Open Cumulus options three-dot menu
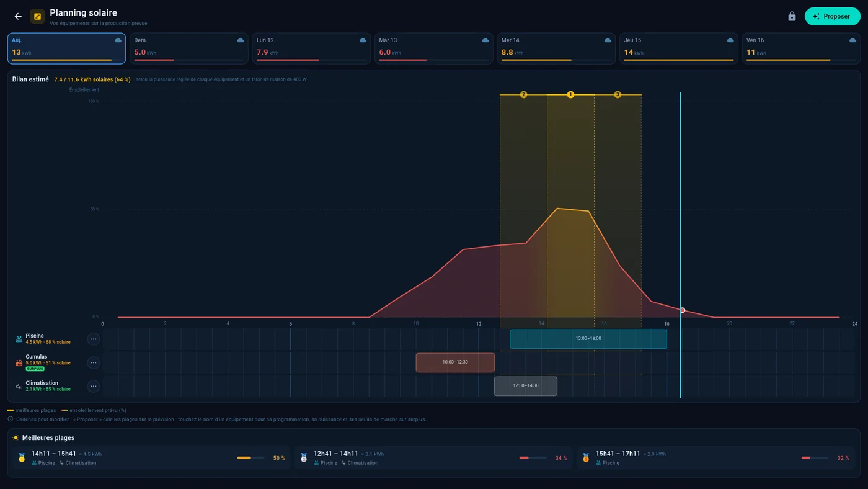Screen dimensions: 868x489 coord(94,363)
